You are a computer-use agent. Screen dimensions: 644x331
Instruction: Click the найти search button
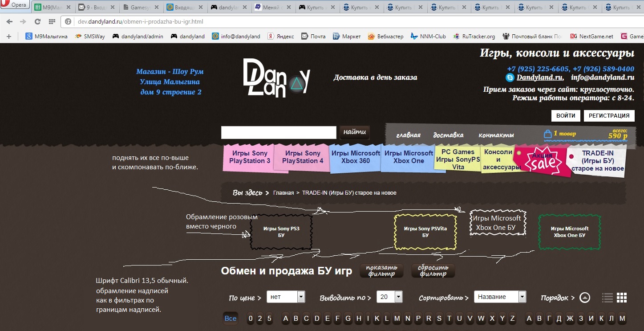(x=355, y=132)
